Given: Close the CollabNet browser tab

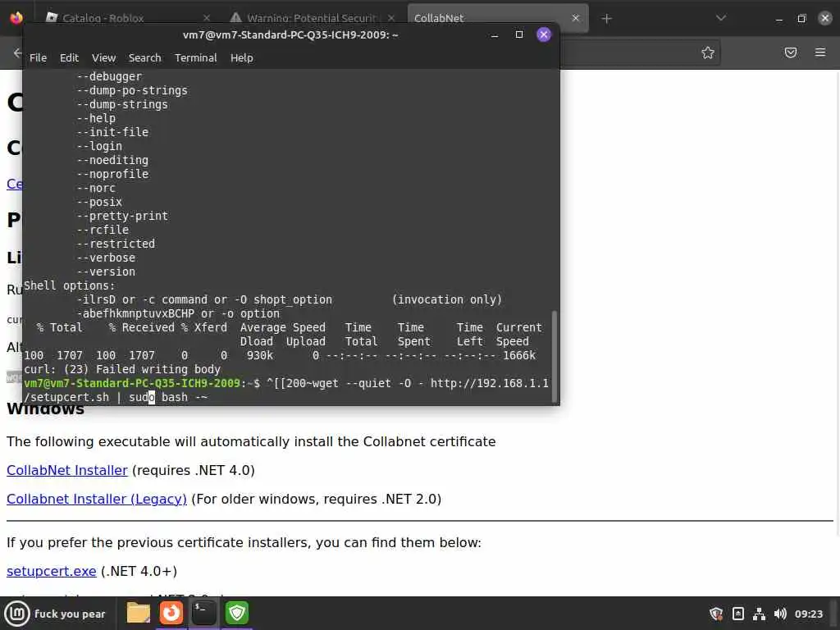Looking at the screenshot, I should 575,18.
